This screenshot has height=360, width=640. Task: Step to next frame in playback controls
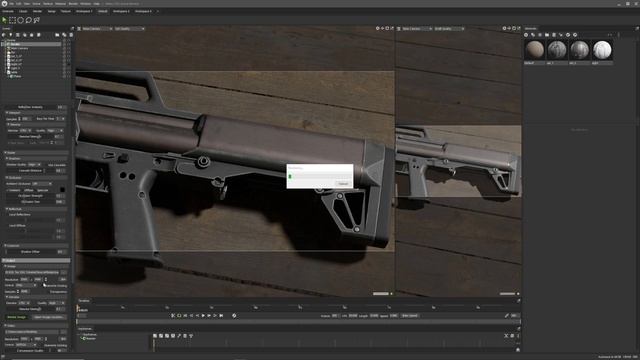point(209,316)
